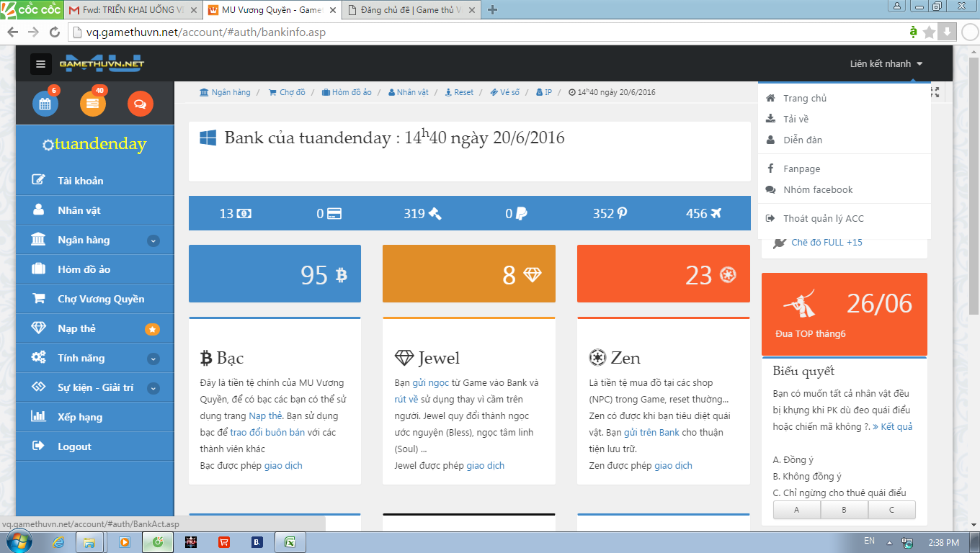The height and width of the screenshot is (553, 980).
Task: Open the Excel icon in Windows taskbar
Action: pos(290,542)
